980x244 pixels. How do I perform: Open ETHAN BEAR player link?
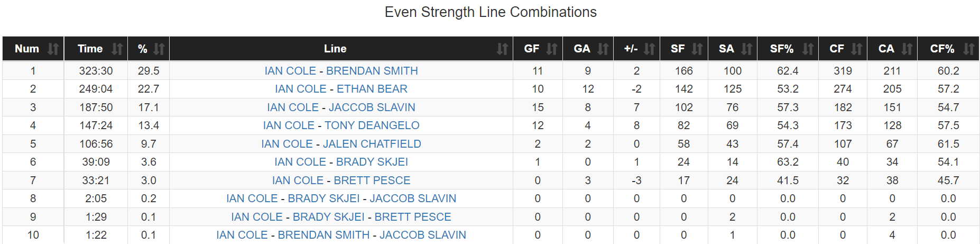pos(372,89)
